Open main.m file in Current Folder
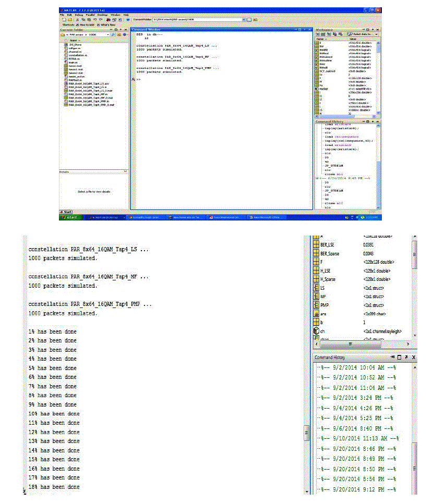 click(x=73, y=62)
